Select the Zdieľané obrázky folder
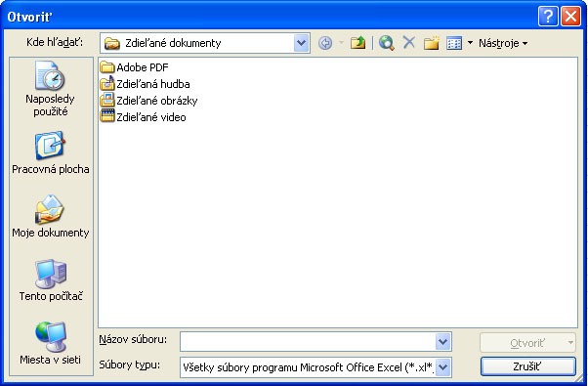Screen dimensions: 588x386 coord(148,101)
